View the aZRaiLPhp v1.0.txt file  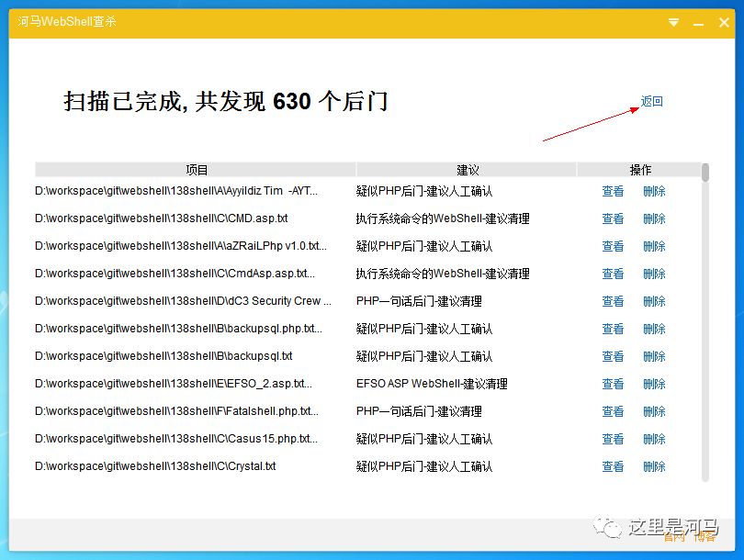[613, 246]
